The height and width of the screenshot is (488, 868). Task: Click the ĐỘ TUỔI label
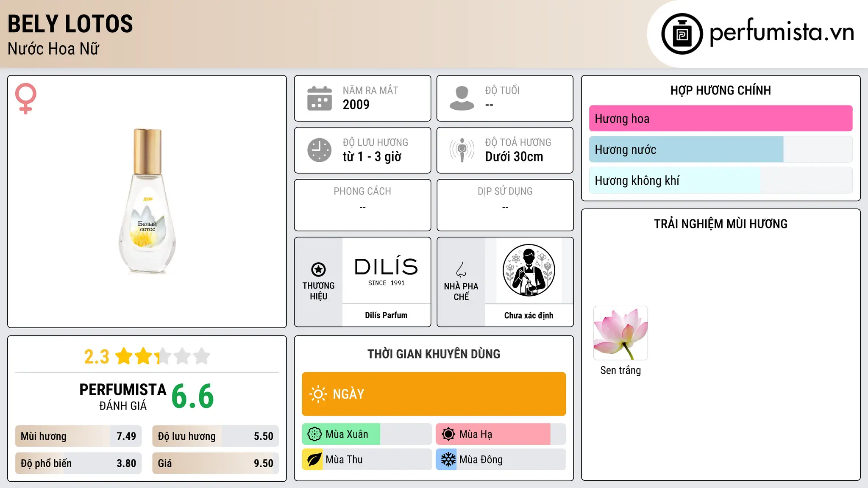(502, 90)
